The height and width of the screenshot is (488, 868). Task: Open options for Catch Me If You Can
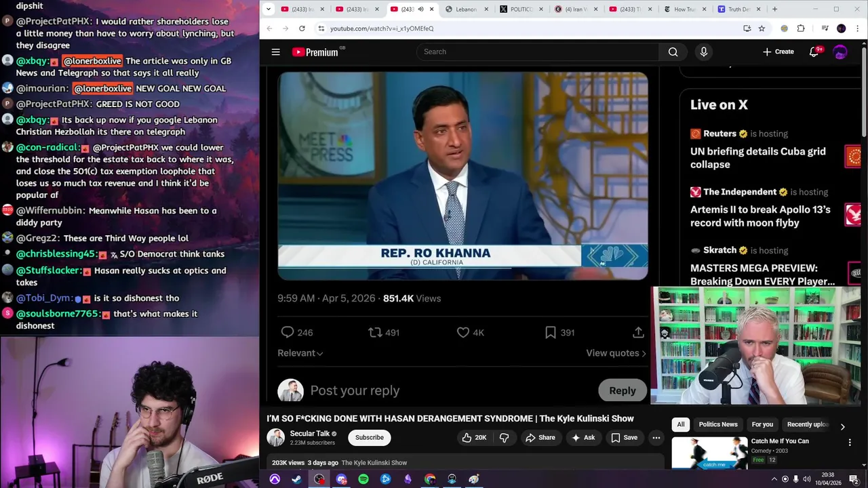coord(850,442)
